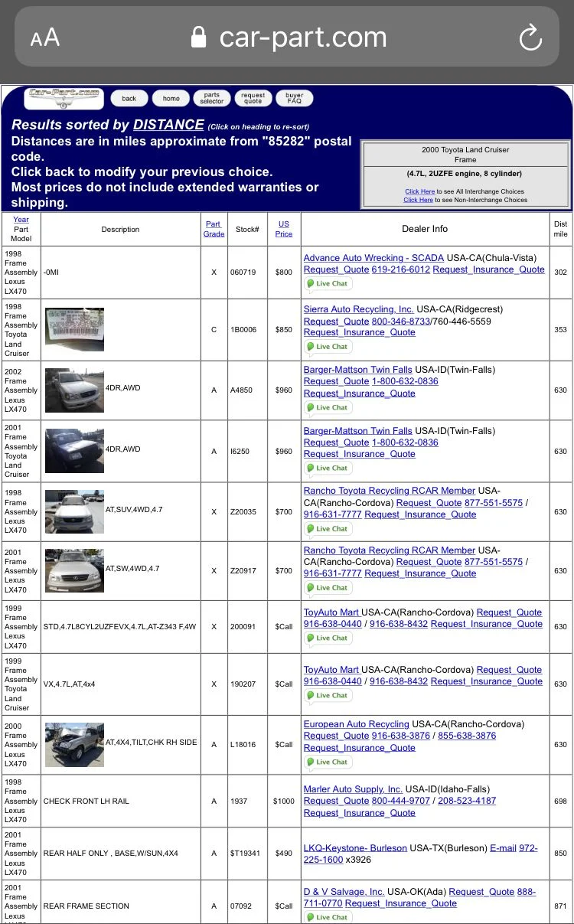The image size is (574, 924).
Task: Click the back button
Action: point(129,98)
